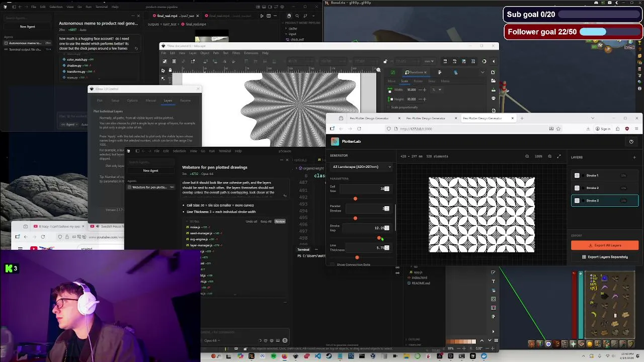Click the Inkscape selector arrow tool
This screenshot has width=644, height=362.
click(163, 71)
